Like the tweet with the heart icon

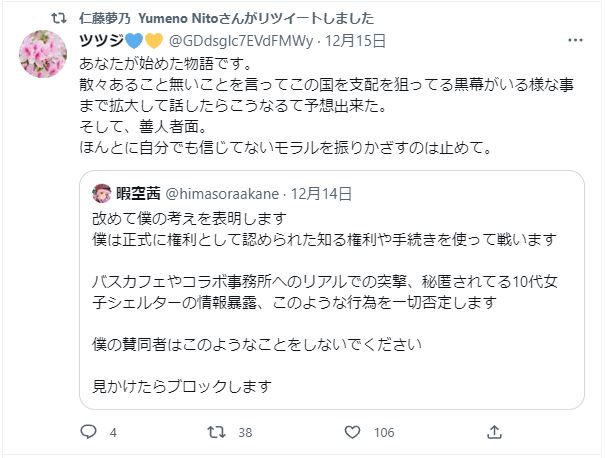[x=351, y=433]
